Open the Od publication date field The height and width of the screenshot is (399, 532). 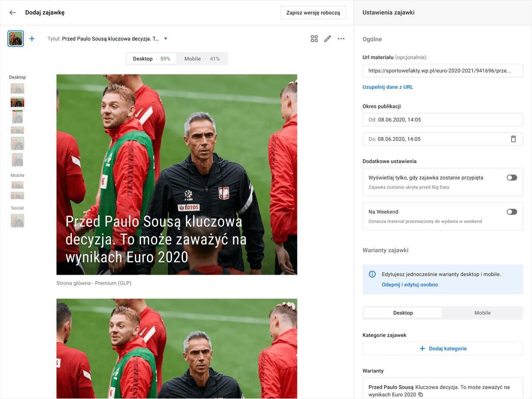[442, 120]
